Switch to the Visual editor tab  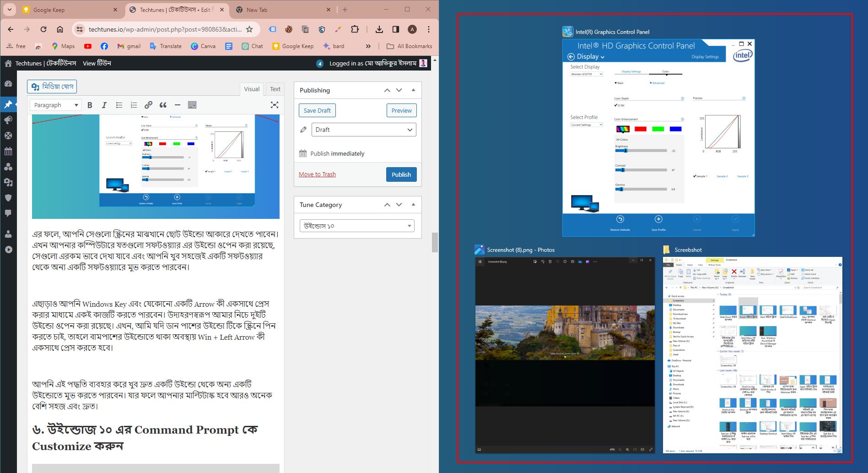(x=252, y=89)
